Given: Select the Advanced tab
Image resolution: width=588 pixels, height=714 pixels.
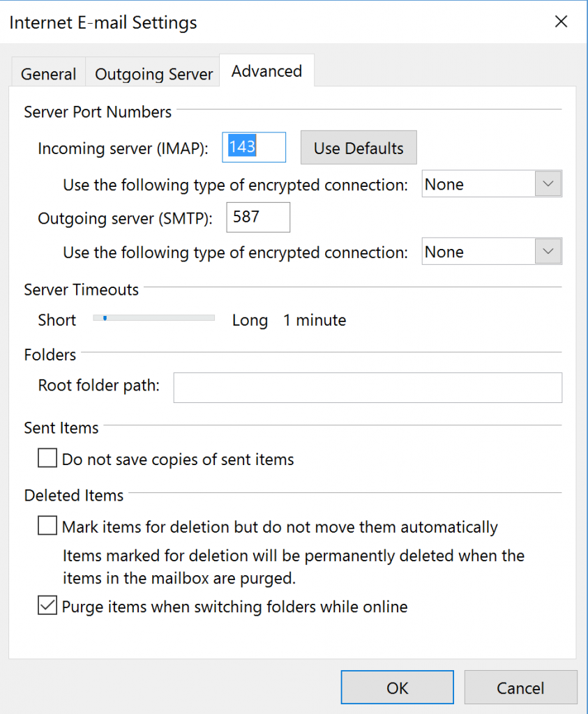Looking at the screenshot, I should tap(266, 70).
